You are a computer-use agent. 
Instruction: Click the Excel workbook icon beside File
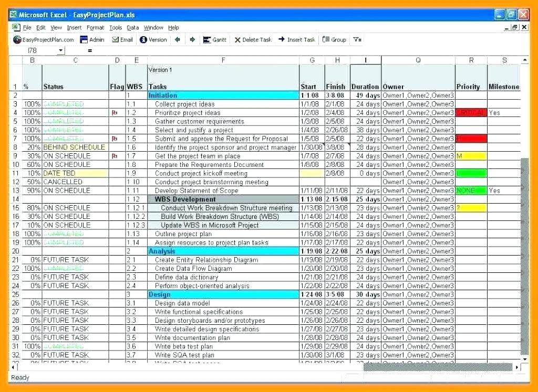(x=16, y=27)
